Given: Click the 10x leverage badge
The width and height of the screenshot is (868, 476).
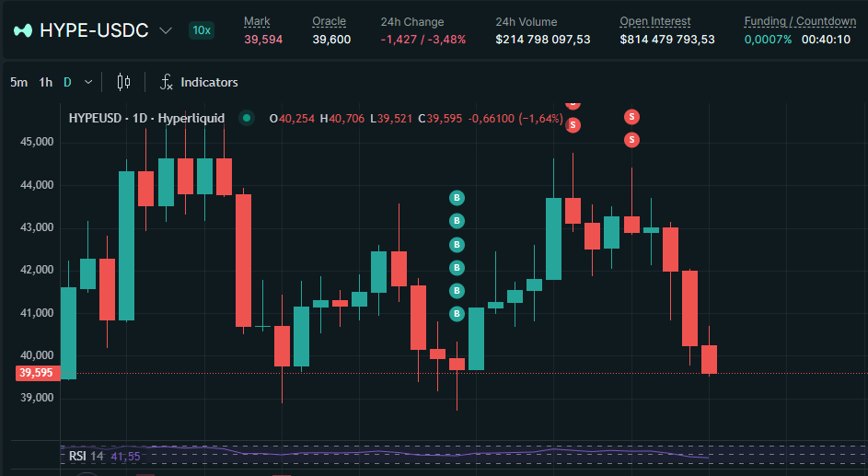Looking at the screenshot, I should 202,30.
